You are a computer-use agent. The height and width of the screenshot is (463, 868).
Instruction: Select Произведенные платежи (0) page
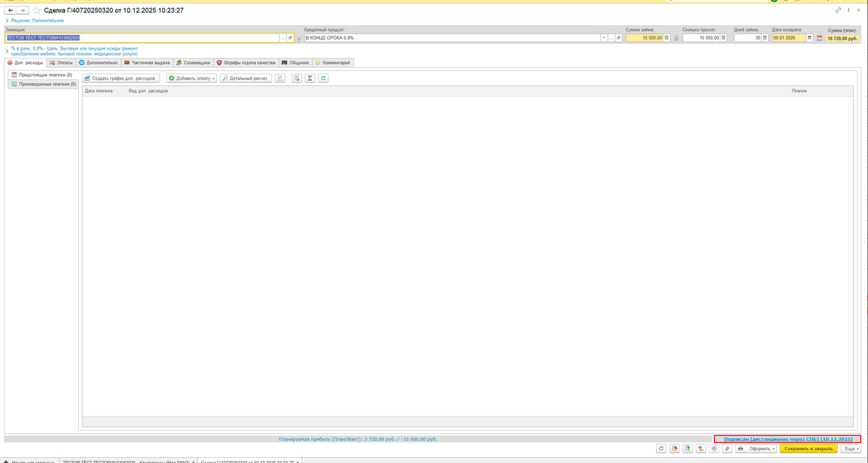[x=43, y=84]
